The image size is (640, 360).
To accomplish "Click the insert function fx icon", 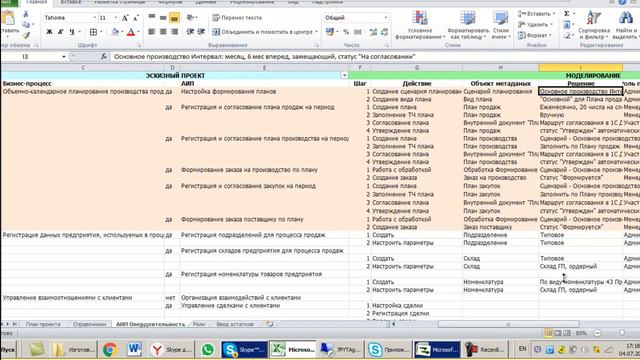I will (x=104, y=57).
